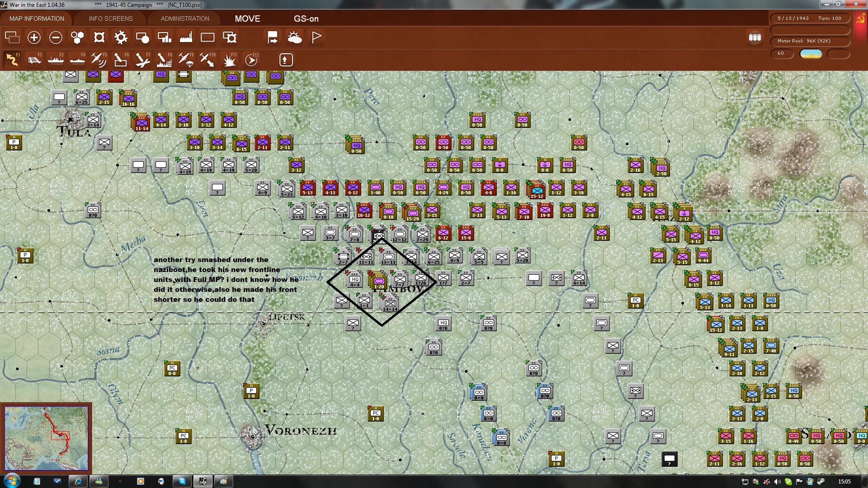The width and height of the screenshot is (868, 488).
Task: Open the cog gear icon
Action: click(x=121, y=38)
